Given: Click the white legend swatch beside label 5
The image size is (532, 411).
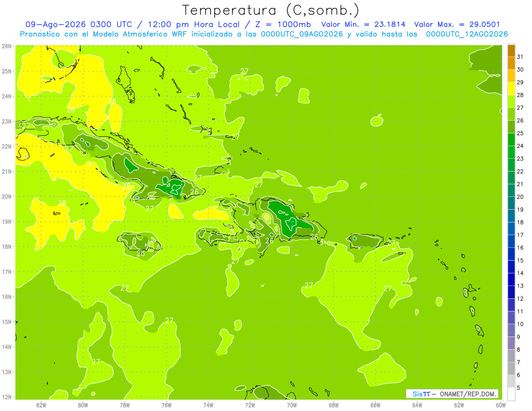Looking at the screenshot, I should (x=511, y=394).
